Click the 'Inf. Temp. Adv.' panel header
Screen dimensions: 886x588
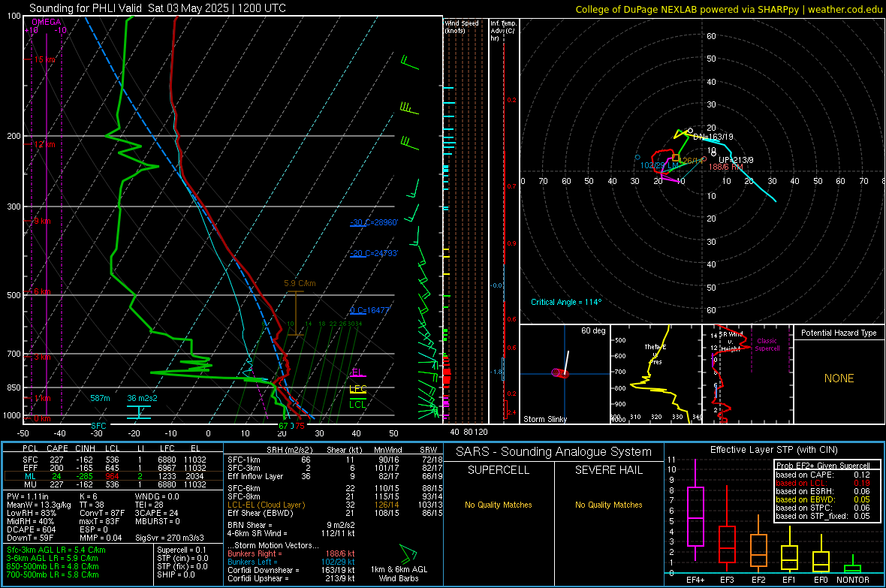pyautogui.click(x=503, y=31)
